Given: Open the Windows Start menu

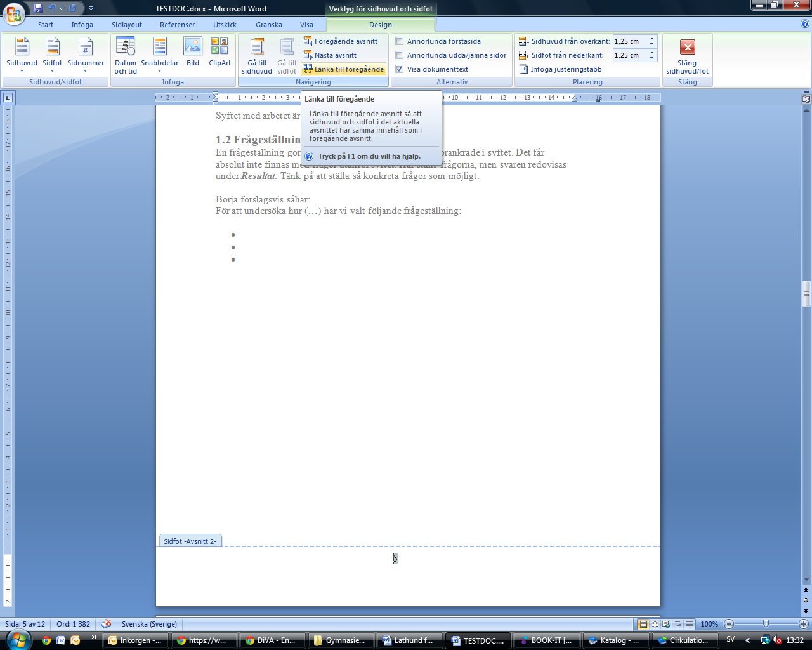Looking at the screenshot, I should 18,640.
